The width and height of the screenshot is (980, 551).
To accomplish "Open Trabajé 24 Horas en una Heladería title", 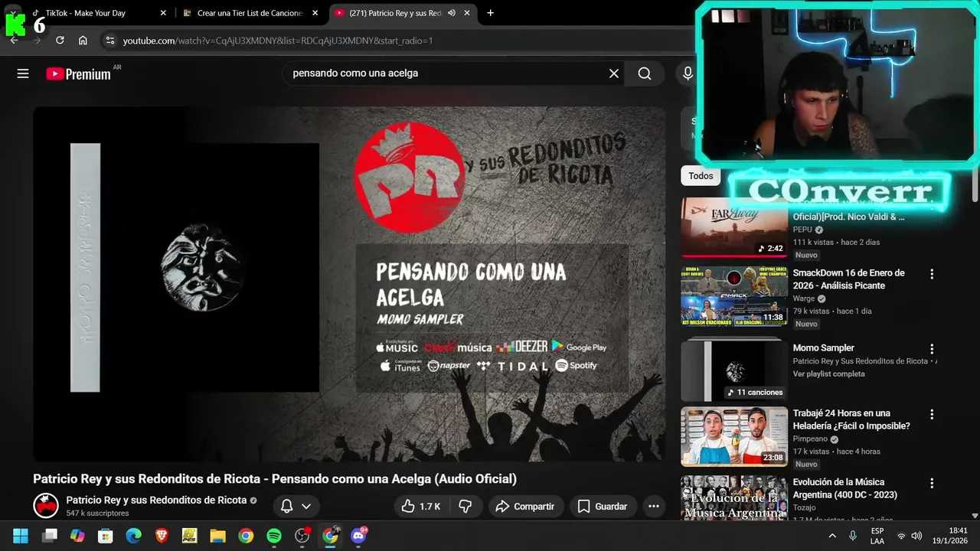I will pyautogui.click(x=851, y=419).
